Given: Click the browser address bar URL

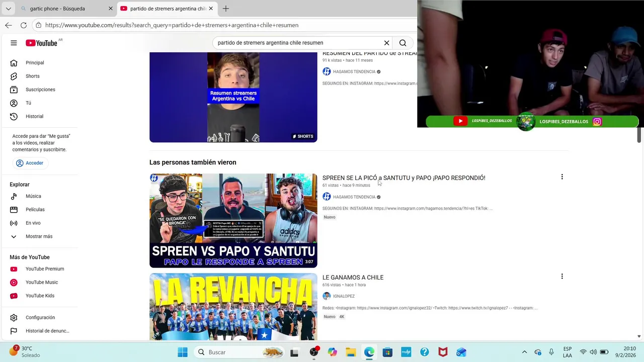Looking at the screenshot, I should 172,25.
